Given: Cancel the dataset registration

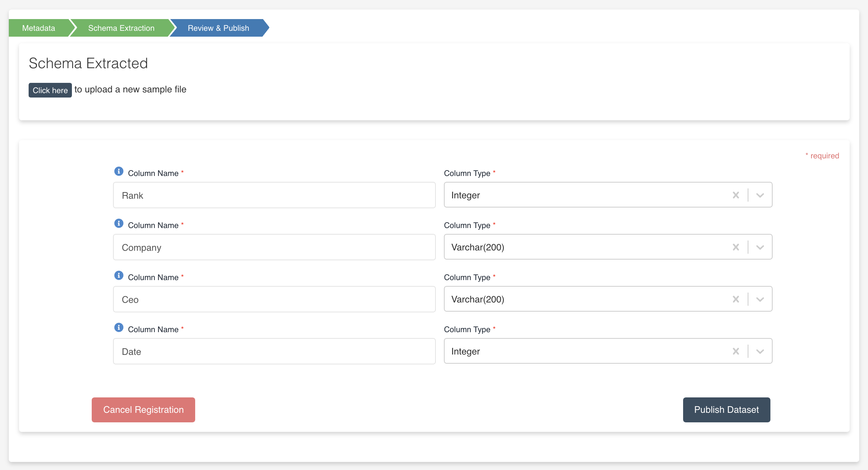Looking at the screenshot, I should pos(143,410).
